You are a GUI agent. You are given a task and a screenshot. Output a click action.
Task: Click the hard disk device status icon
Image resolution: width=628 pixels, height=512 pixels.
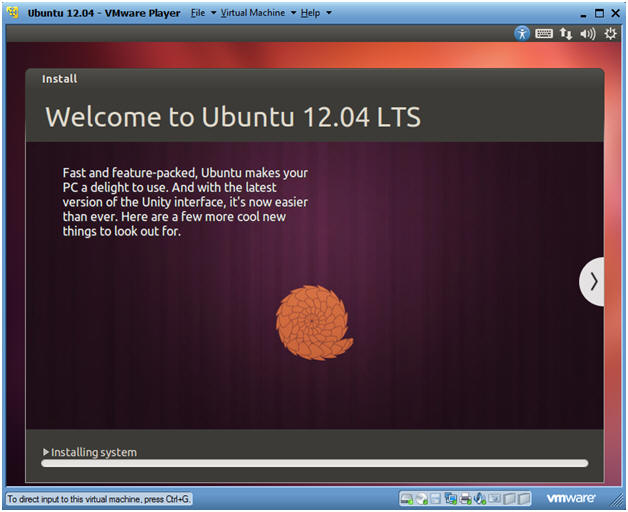click(x=407, y=499)
